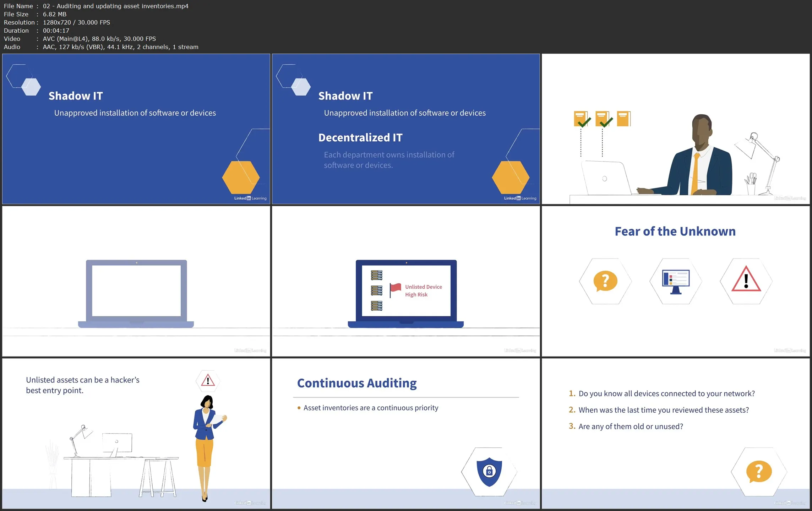Click the orange hexagon on first Shadow IT slide
This screenshot has width=812, height=511.
241,177
